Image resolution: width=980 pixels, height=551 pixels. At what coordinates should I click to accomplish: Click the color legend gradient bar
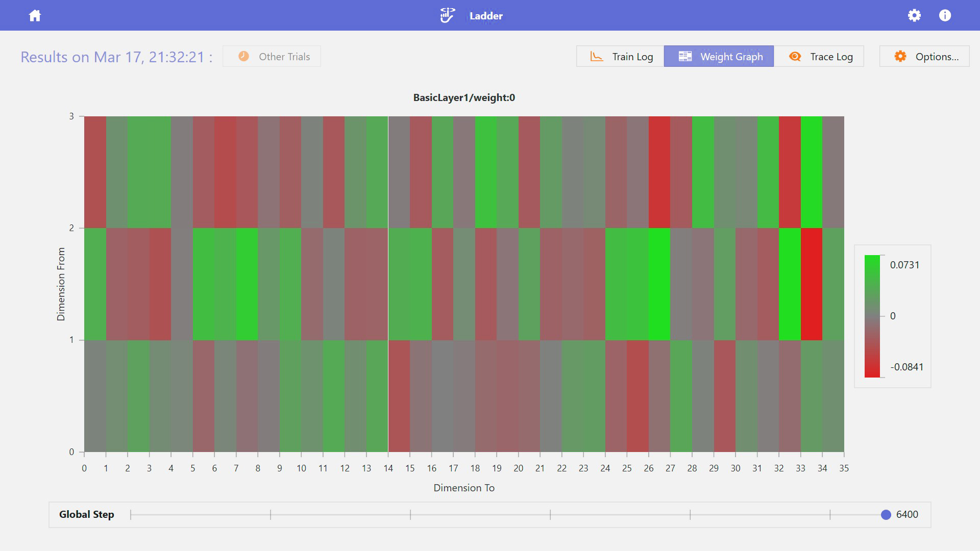[872, 316]
